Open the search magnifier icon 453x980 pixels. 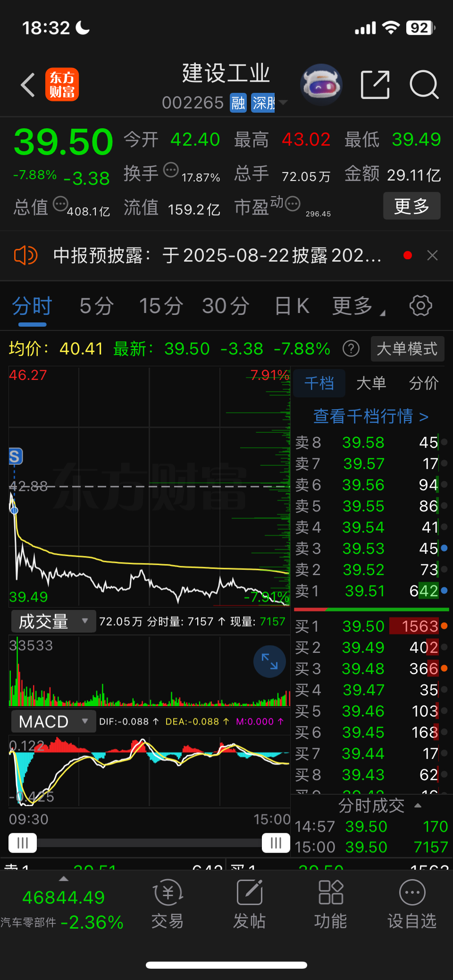[424, 85]
